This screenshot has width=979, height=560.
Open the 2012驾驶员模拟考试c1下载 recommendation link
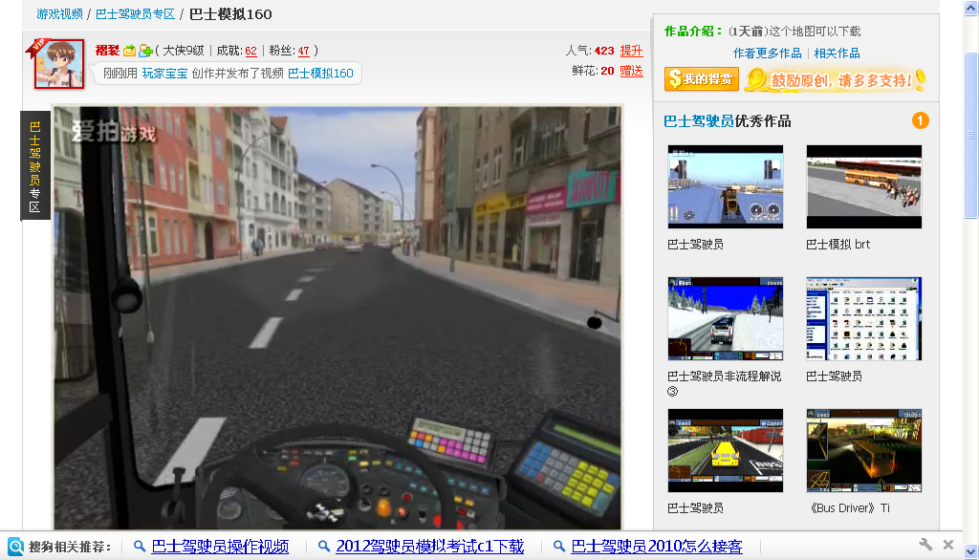pos(429,547)
